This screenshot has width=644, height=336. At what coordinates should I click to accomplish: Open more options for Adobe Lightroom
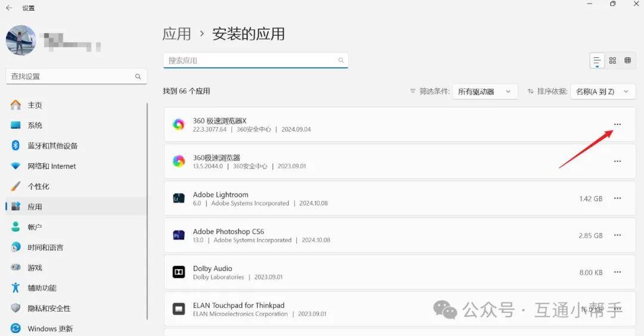[x=617, y=198]
